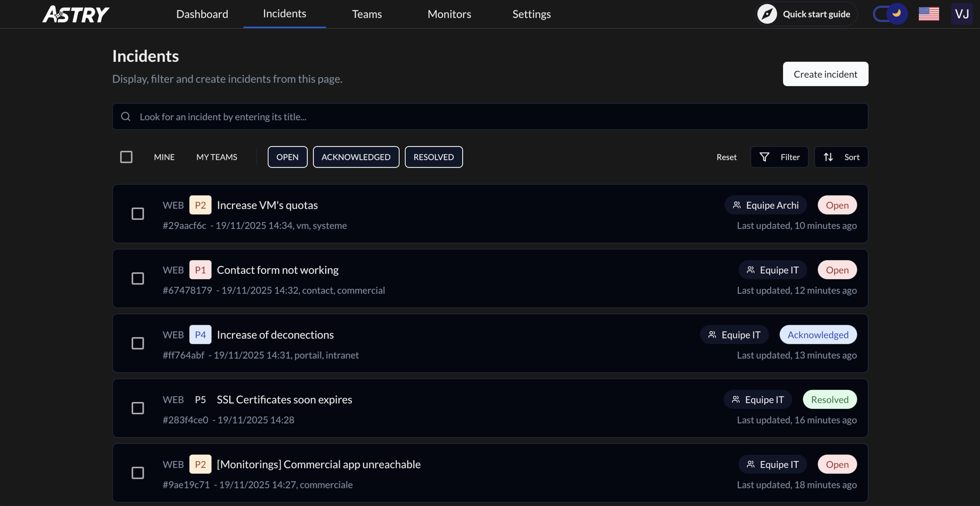Screen dimensions: 980x506
Task: Click the funnel Filter icon
Action: pyautogui.click(x=764, y=157)
